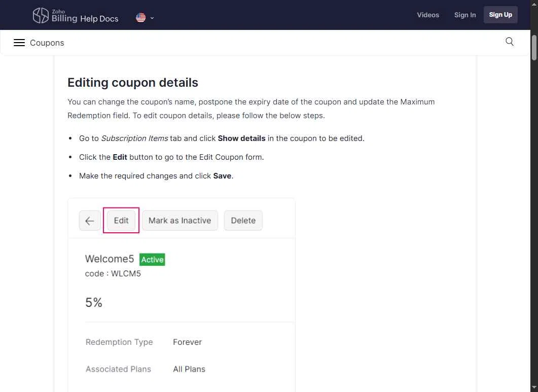Click the Mark as Inactive button
538x392 pixels.
[180, 221]
